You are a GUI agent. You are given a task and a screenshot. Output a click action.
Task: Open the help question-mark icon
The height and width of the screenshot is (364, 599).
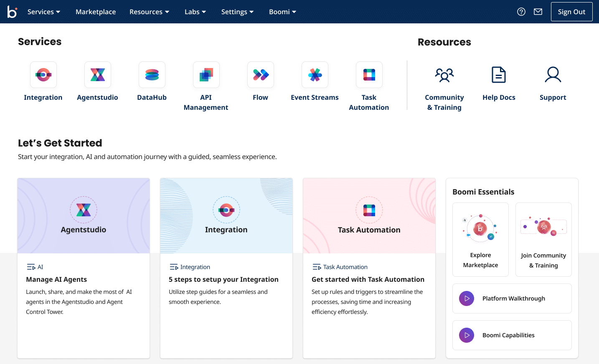coord(521,12)
